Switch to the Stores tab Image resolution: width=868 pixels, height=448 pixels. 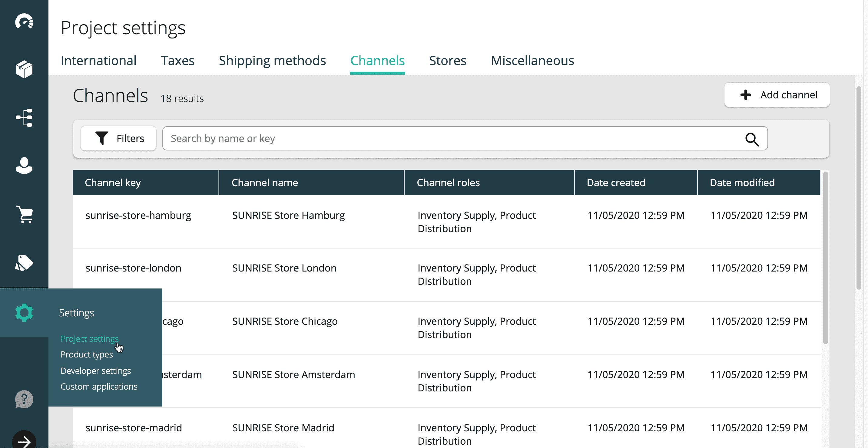tap(448, 61)
